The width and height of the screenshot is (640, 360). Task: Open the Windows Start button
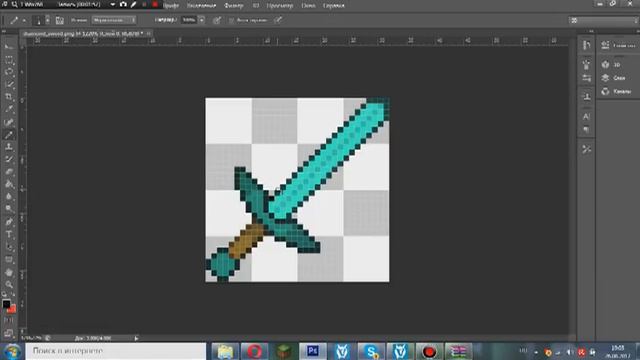click(12, 351)
